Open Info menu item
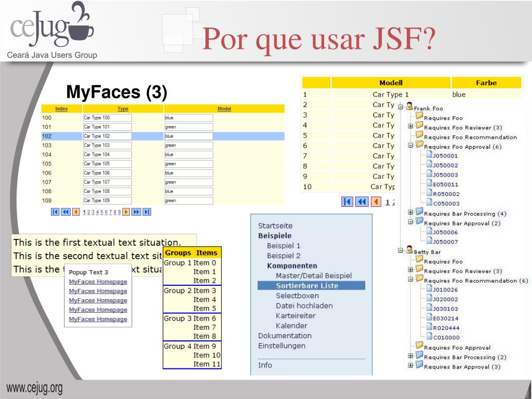532x399 pixels. click(265, 365)
